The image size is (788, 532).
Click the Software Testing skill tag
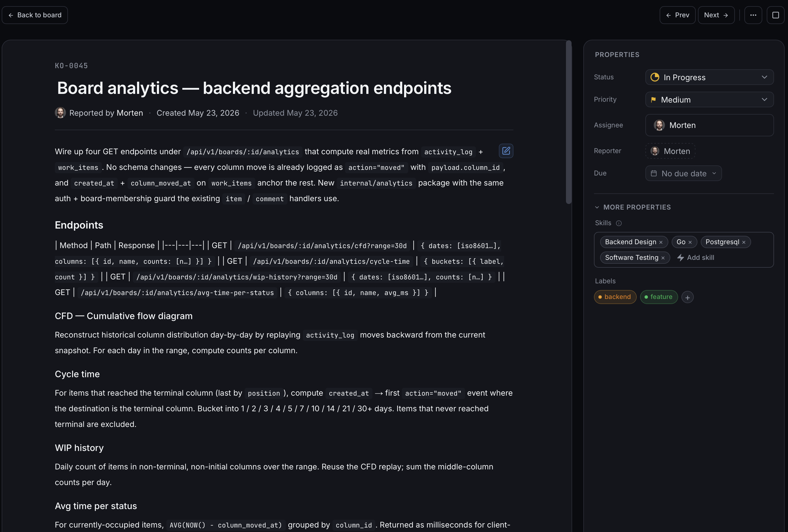coord(635,258)
